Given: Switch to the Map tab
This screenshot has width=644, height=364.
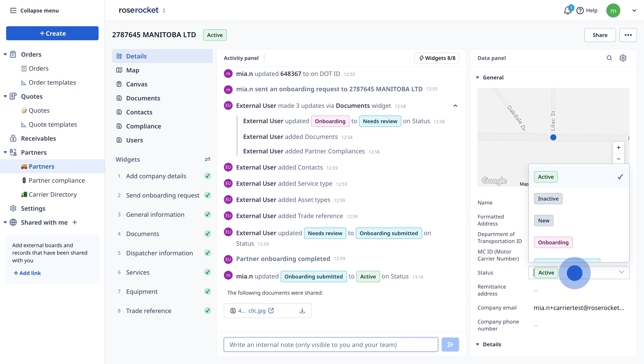Looking at the screenshot, I should click(163, 70).
